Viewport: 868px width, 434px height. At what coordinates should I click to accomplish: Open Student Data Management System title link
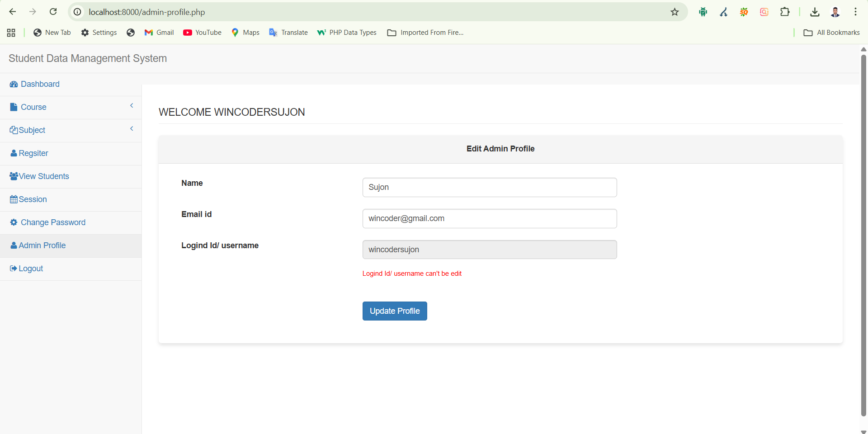point(88,58)
